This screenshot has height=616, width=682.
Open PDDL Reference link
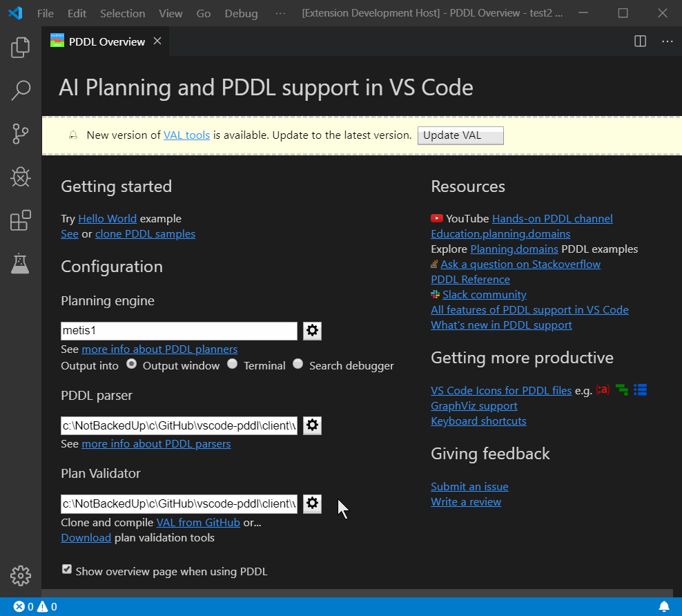coord(471,279)
